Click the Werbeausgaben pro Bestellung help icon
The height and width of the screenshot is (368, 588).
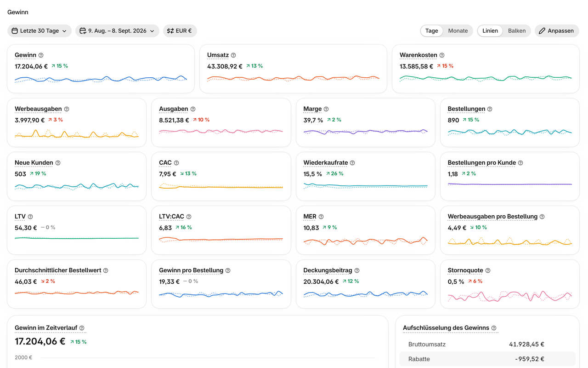coord(542,217)
